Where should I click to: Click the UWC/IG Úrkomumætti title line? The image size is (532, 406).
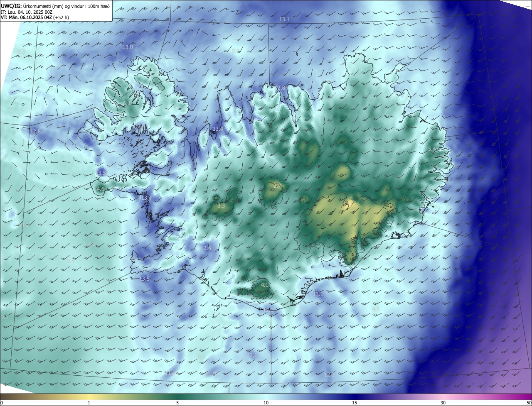coord(55,5)
